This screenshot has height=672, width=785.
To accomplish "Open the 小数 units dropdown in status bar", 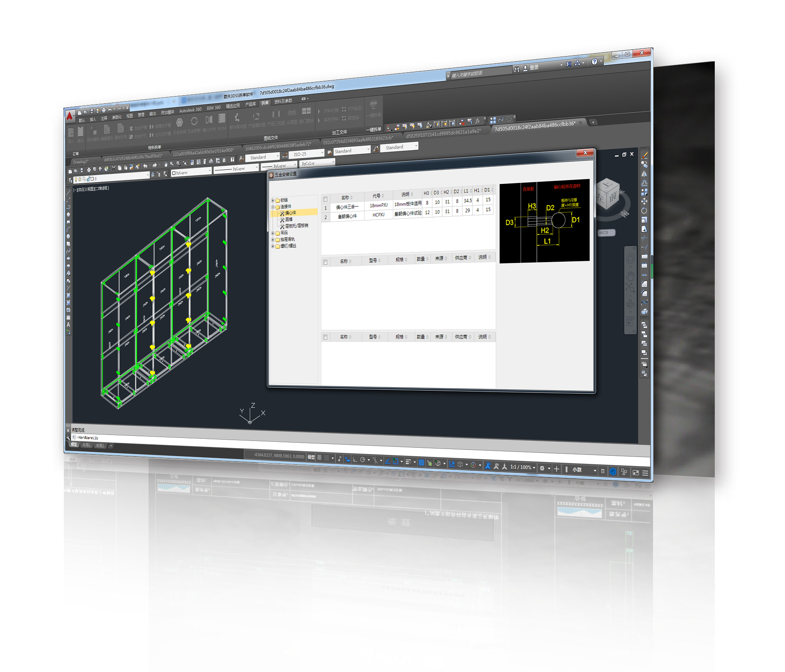I will pyautogui.click(x=595, y=470).
